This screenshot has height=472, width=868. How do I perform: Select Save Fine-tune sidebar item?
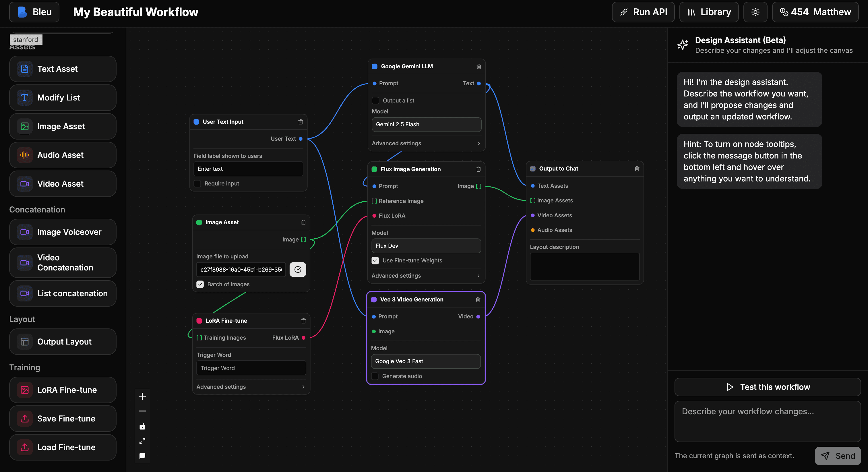coord(63,418)
